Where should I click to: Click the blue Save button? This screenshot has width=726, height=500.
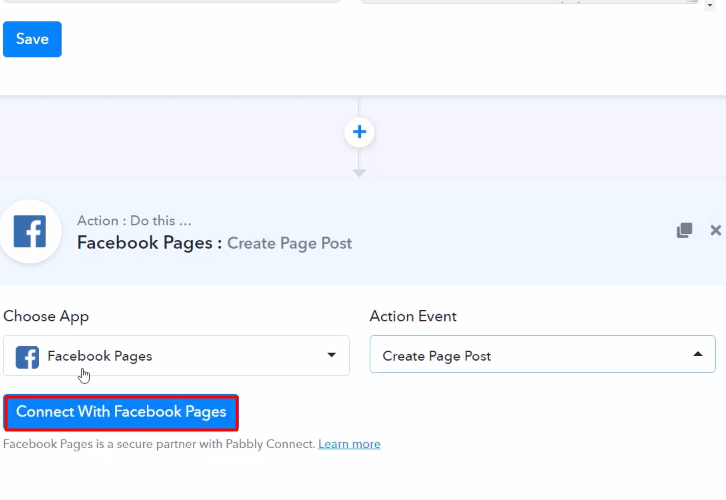[x=32, y=39]
